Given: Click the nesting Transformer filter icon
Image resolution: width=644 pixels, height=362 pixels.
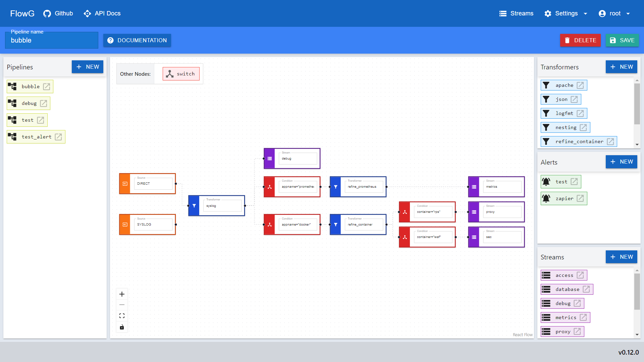Looking at the screenshot, I should point(546,127).
